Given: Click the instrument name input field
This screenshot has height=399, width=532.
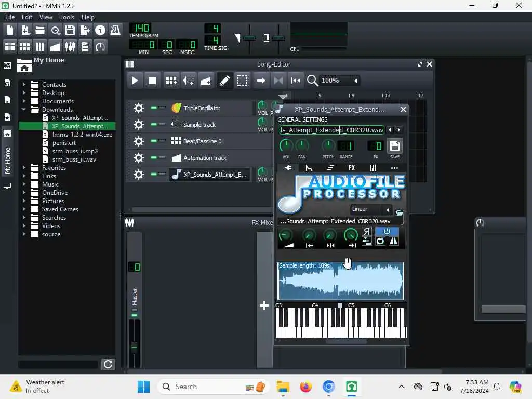Looking at the screenshot, I should [x=332, y=130].
